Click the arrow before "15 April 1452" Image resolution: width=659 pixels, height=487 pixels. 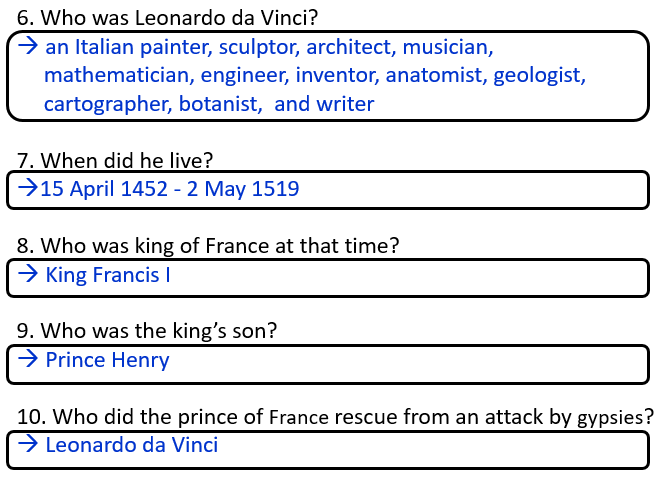point(28,188)
